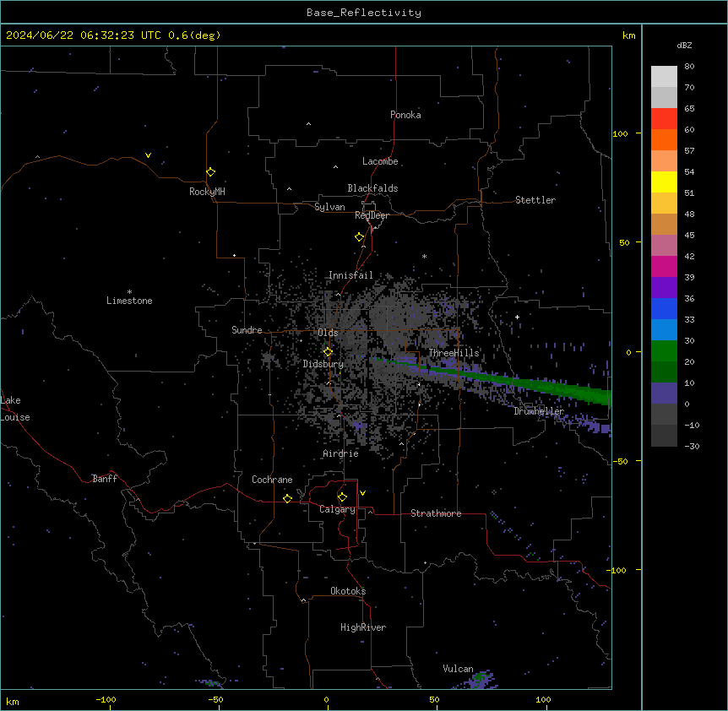
Task: Select the light gray 70-80 dBZ legend swatch
Action: 664,77
